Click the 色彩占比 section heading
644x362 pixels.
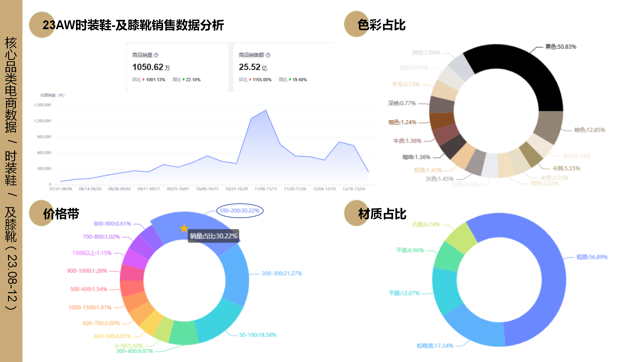(x=381, y=25)
